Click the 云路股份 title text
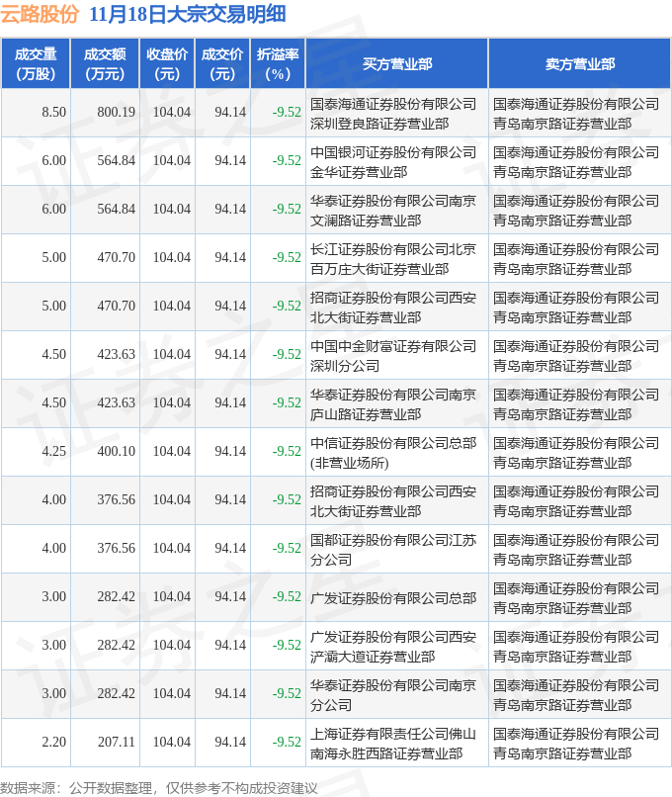Image resolution: width=672 pixels, height=797 pixels. 40,14
